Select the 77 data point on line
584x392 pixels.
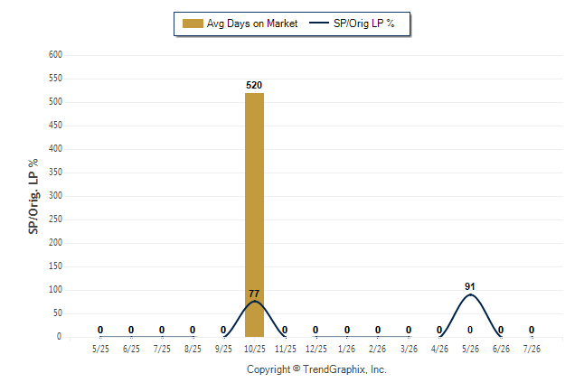[254, 301]
